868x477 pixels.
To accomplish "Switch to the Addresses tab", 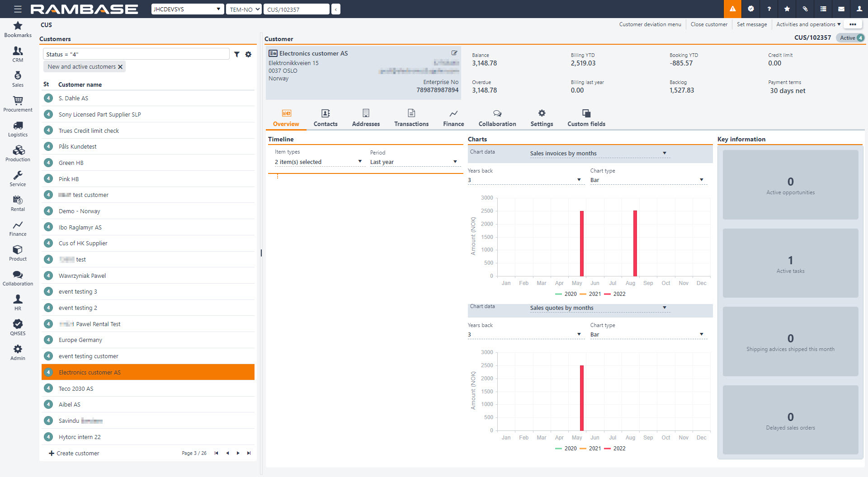I will pos(366,118).
